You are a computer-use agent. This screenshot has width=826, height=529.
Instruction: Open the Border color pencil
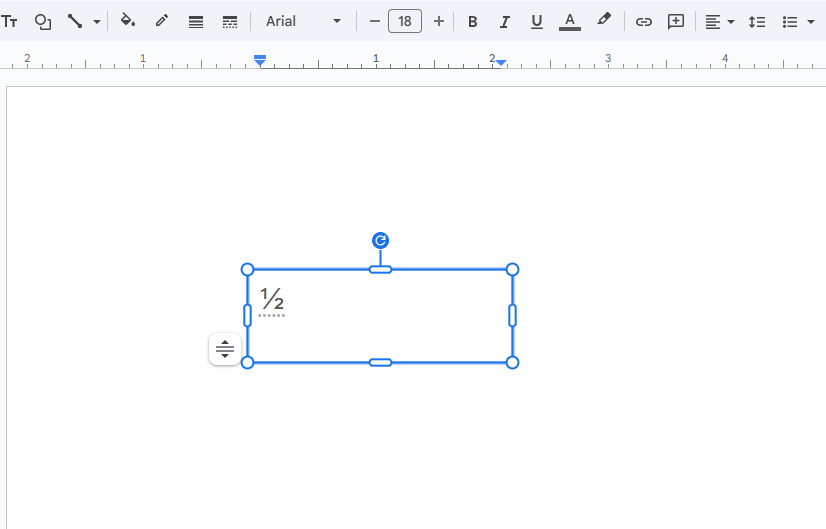point(161,21)
